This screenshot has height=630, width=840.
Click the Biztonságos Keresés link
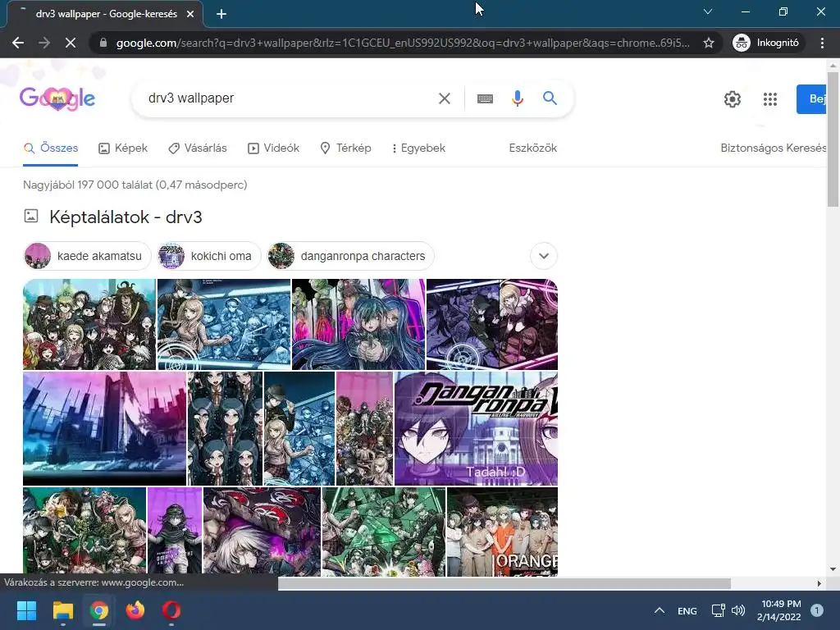tap(773, 148)
